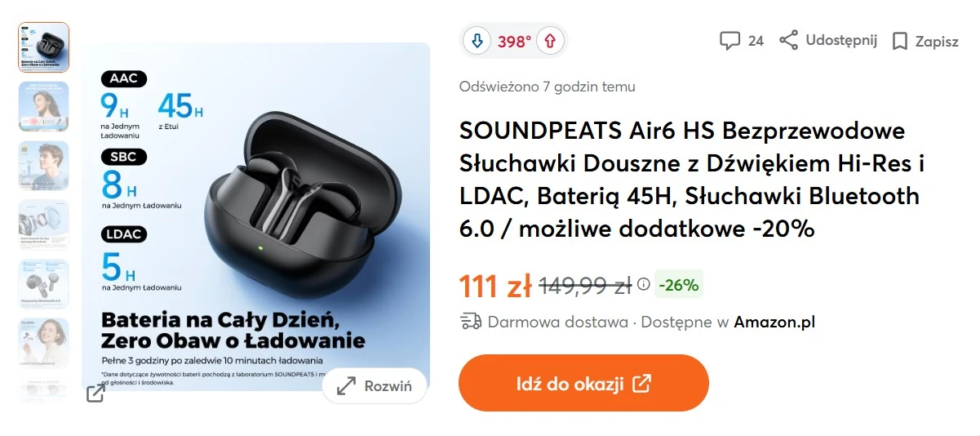
Task: Click the 398° temperature score
Action: [514, 41]
